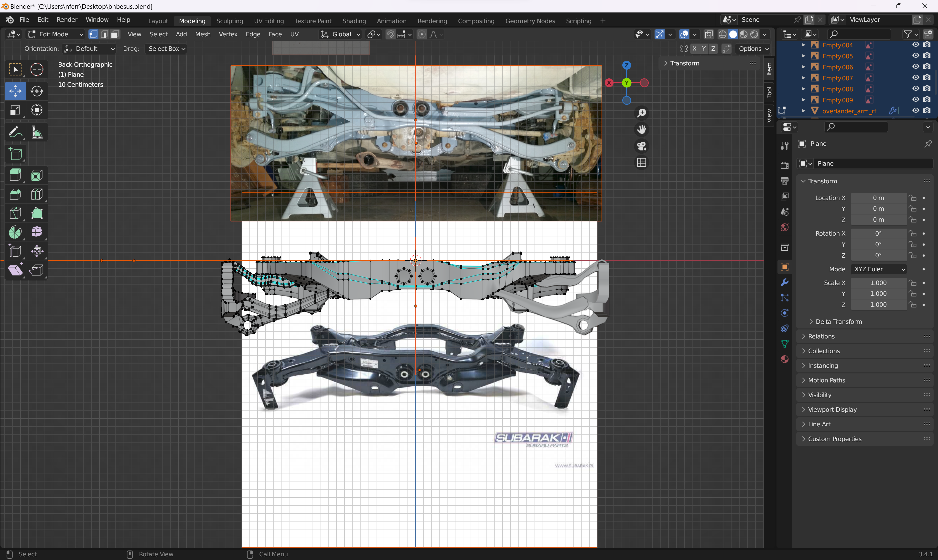Click the object name field labeled Plane
The height and width of the screenshot is (560, 938).
point(872,163)
